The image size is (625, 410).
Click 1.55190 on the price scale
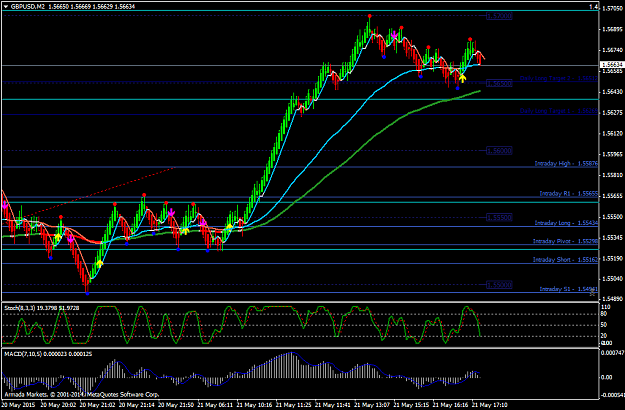(x=612, y=259)
